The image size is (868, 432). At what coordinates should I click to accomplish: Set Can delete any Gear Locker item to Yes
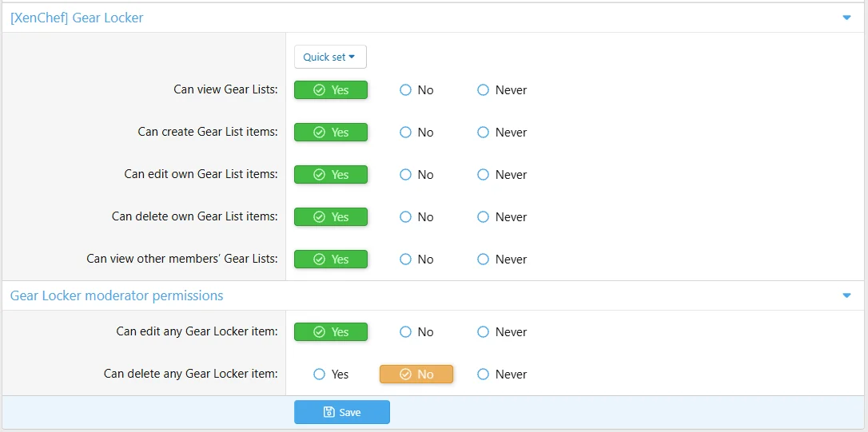pyautogui.click(x=331, y=375)
